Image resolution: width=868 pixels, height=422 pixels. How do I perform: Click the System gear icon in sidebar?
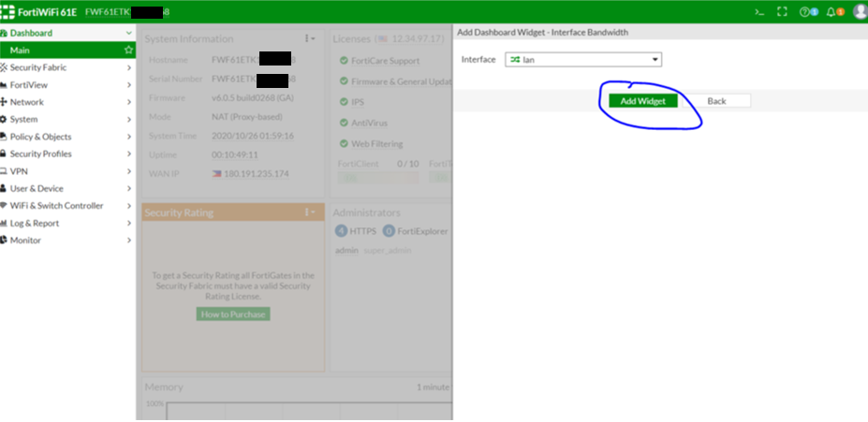coord(4,119)
